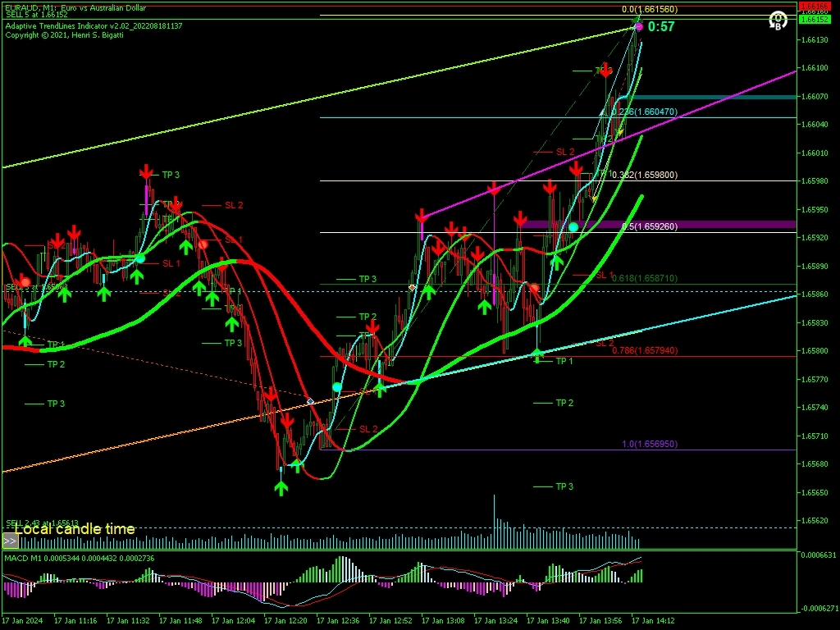The height and width of the screenshot is (630, 840).
Task: Click the magenta dot beside the 0:57 timer
Action: click(638, 27)
